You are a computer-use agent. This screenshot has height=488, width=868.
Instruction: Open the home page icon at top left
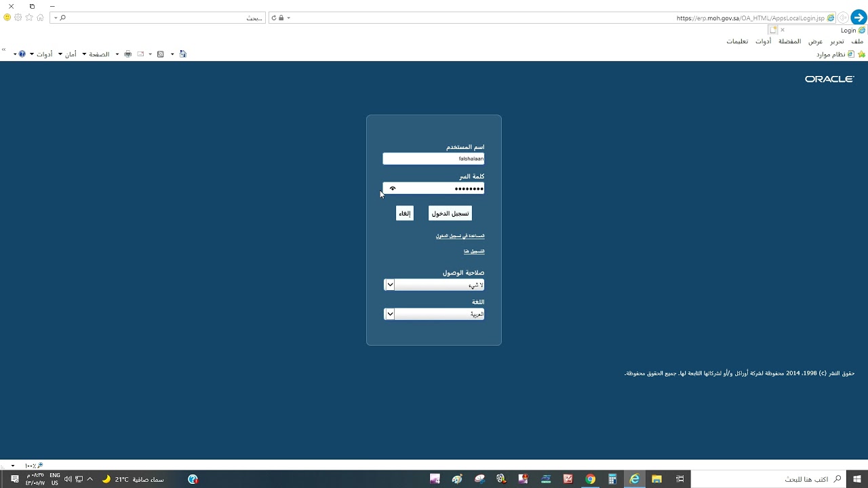(x=40, y=18)
